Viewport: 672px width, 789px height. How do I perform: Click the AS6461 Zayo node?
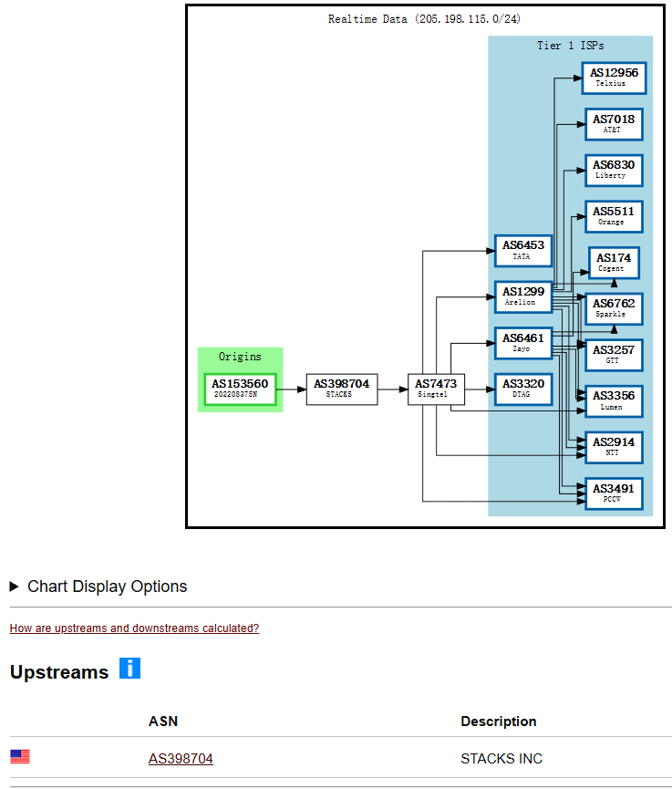(x=522, y=343)
